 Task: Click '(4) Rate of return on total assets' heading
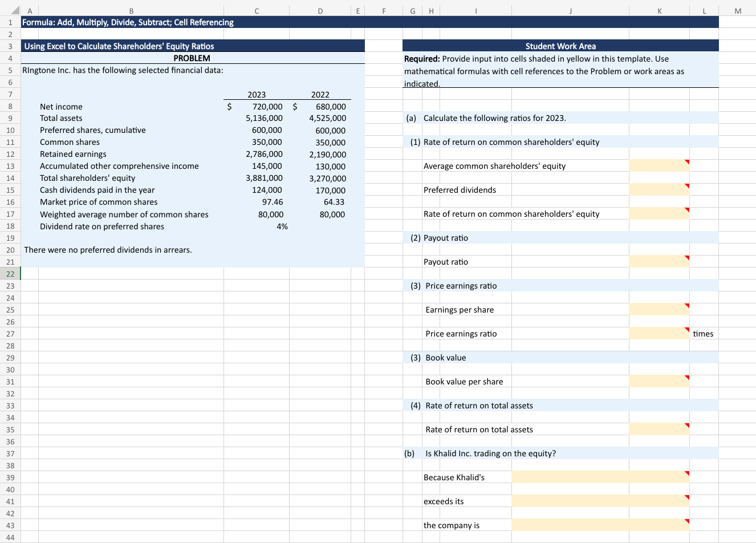472,406
